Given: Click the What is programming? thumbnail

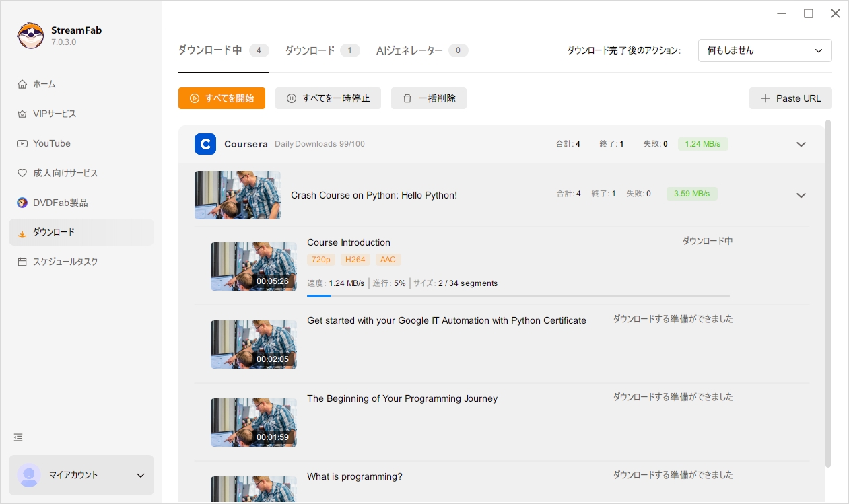Looking at the screenshot, I should [x=254, y=489].
